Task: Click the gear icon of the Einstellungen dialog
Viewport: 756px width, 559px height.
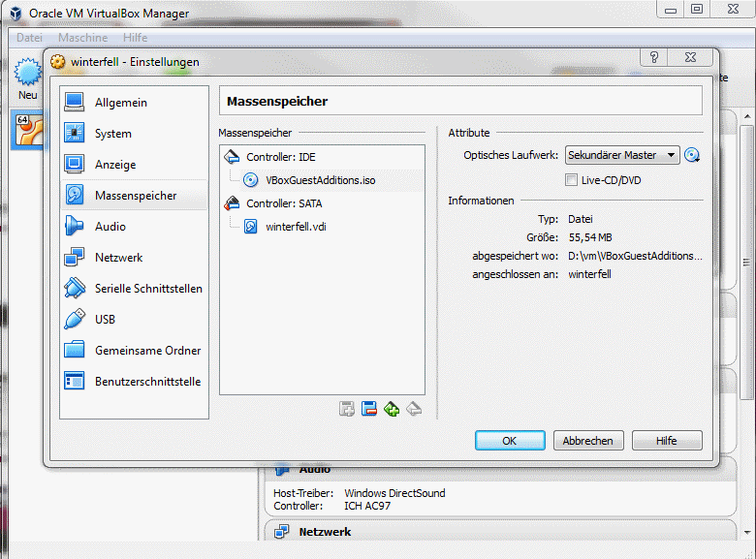Action: [x=58, y=62]
